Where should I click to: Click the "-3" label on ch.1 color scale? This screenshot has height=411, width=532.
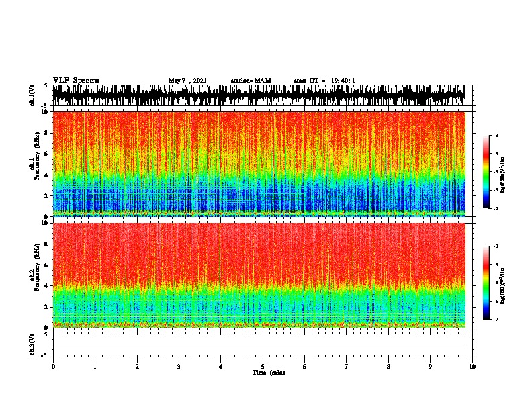[x=495, y=135]
